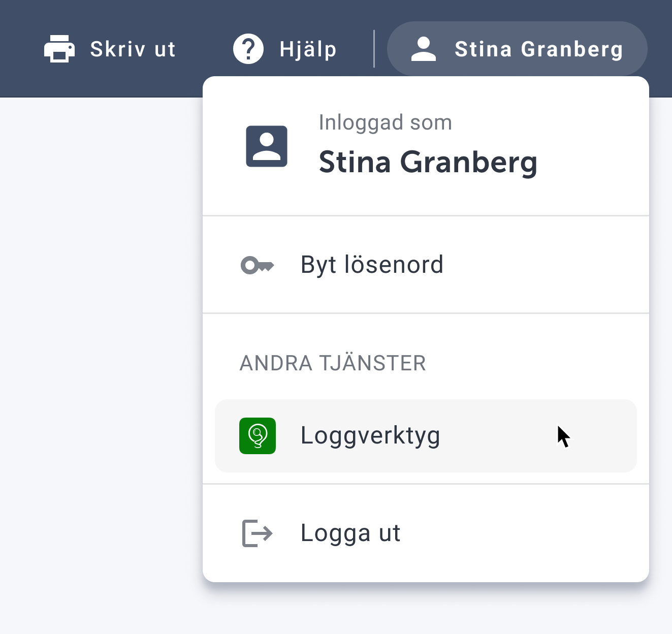Click the printer icon in the header
Image resolution: width=672 pixels, height=634 pixels.
point(59,49)
